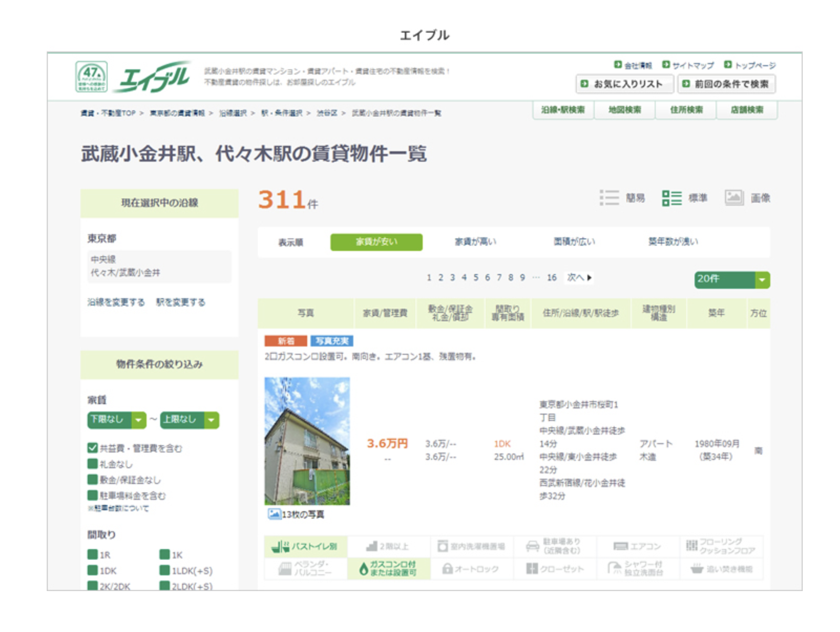Click the ガスコンロ付 feature icon

pos(363,569)
